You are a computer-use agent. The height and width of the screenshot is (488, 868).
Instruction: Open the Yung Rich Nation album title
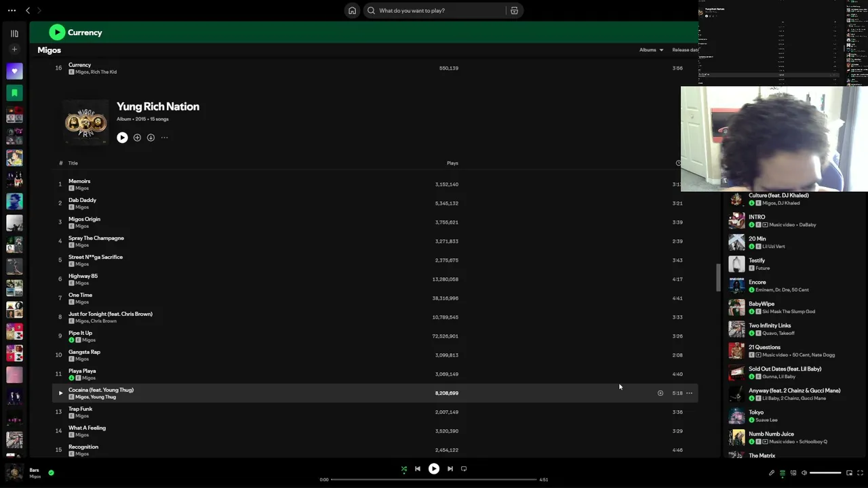[x=158, y=106]
